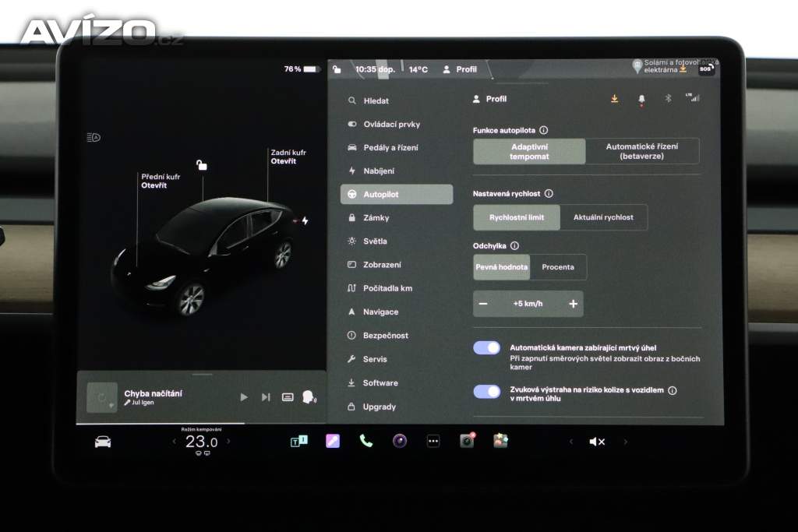Tap the unlock padlock icon above car
This screenshot has width=798, height=532.
pyautogui.click(x=202, y=165)
